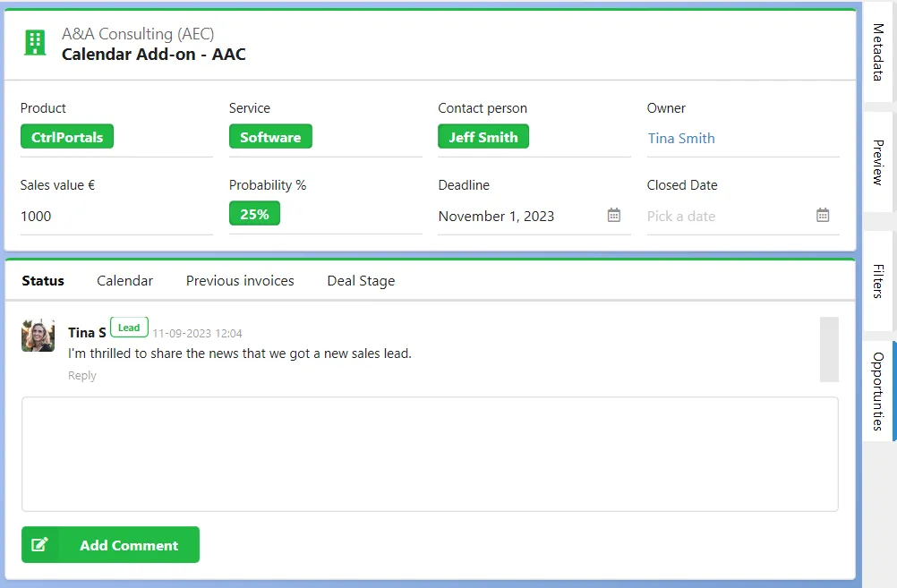Switch to the Calendar tab
Image resolution: width=897 pixels, height=588 pixels.
(x=124, y=281)
